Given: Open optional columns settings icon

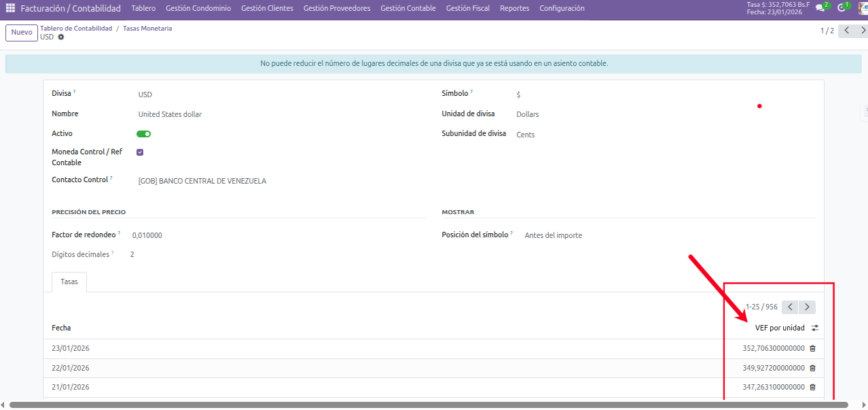Looking at the screenshot, I should coord(815,328).
